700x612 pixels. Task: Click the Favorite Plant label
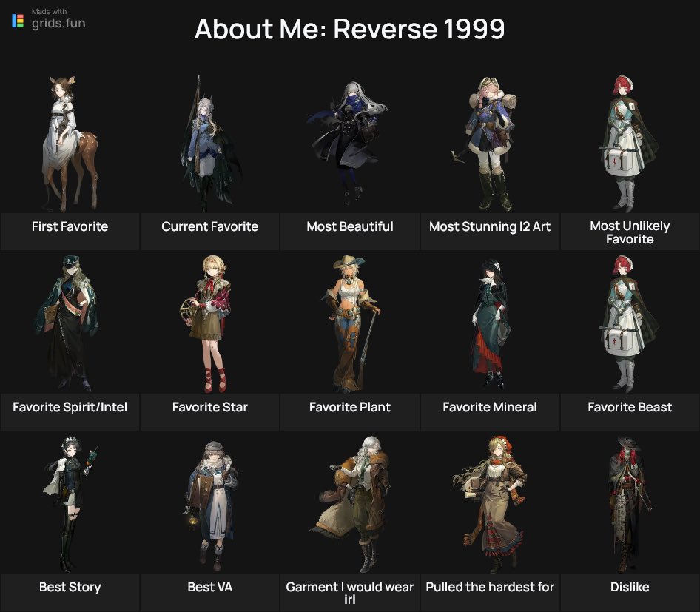pos(350,407)
